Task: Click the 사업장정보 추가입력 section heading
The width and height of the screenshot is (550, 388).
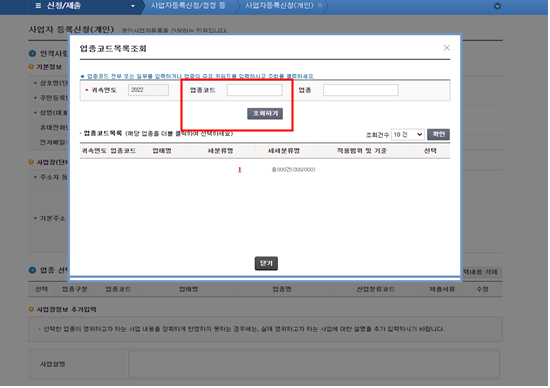Action: tap(67, 310)
